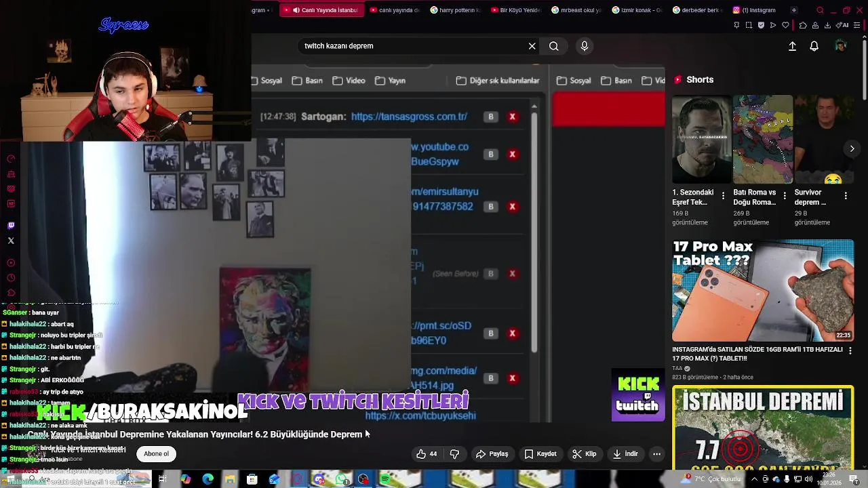Open options for Batı Roma Short
This screenshot has width=868, height=488.
pos(785,196)
